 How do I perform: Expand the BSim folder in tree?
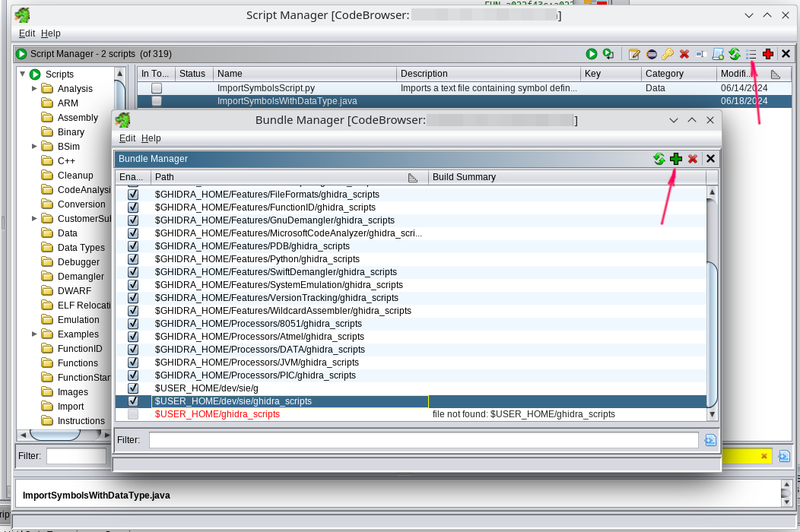tap(35, 147)
